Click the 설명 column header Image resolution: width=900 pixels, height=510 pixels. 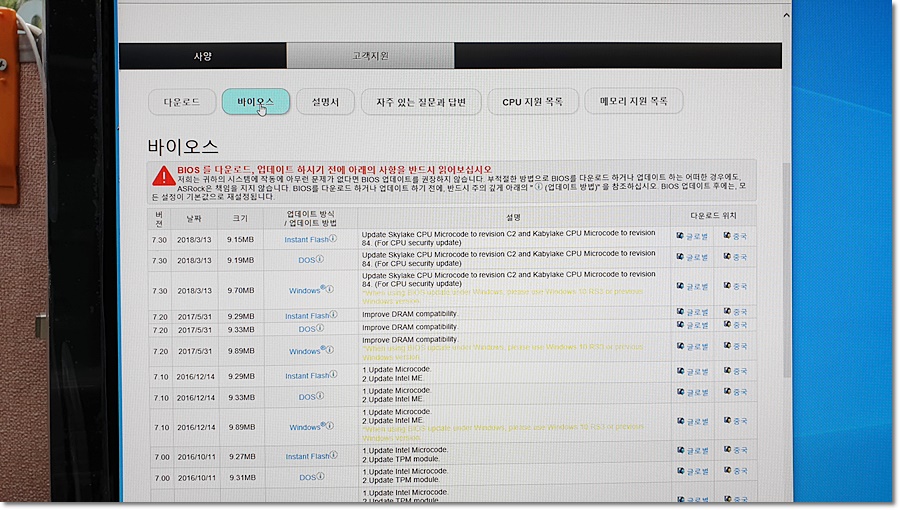point(513,217)
